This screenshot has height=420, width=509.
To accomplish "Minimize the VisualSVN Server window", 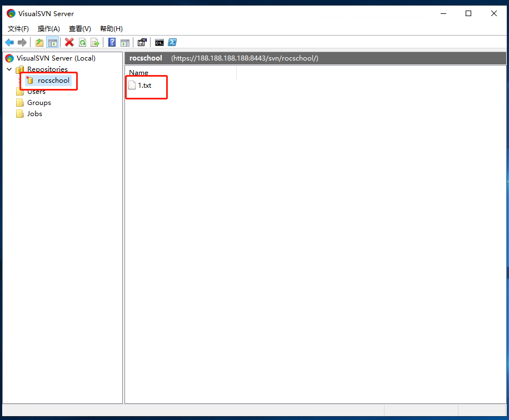I will (443, 13).
